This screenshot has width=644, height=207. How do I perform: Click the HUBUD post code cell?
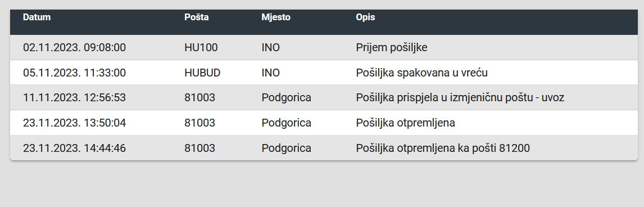pyautogui.click(x=202, y=73)
